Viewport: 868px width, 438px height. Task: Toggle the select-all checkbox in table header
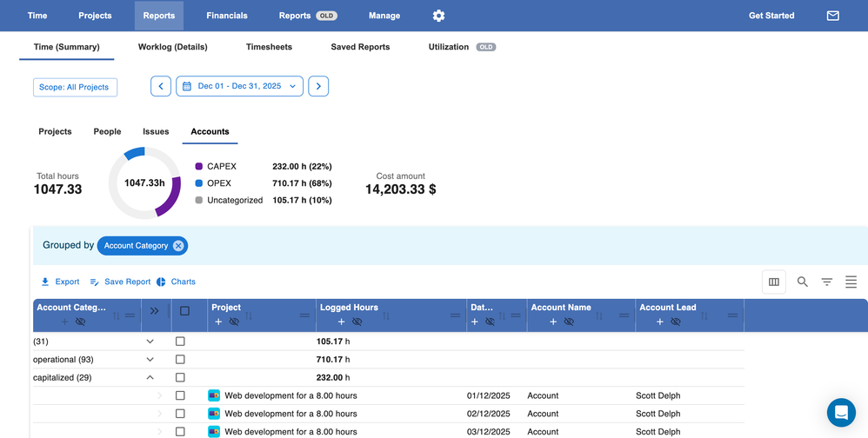184,311
